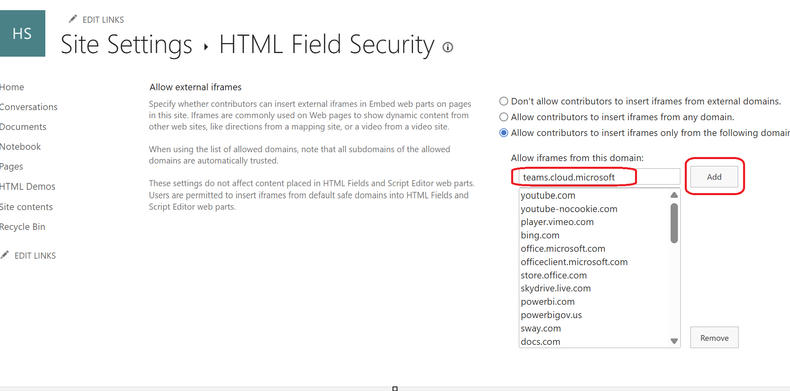
Task: Open Documents in left navigation
Action: tap(23, 127)
